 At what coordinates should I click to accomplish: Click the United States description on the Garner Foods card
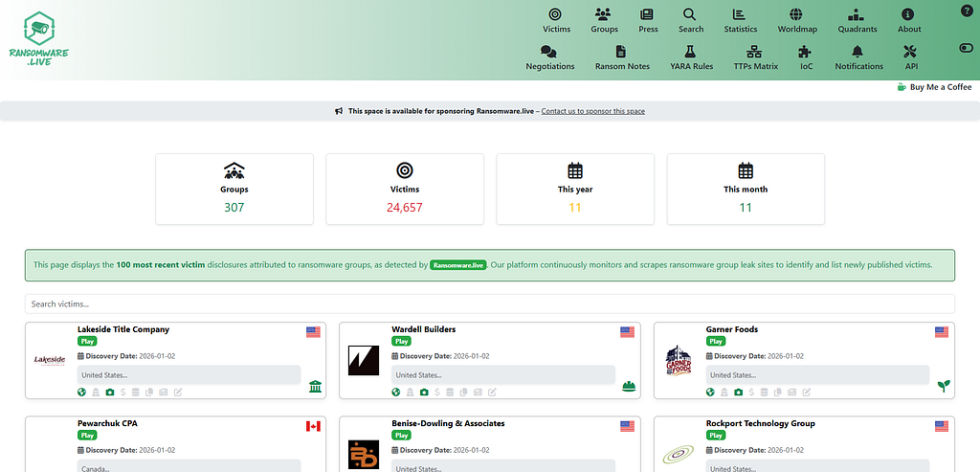coord(817,375)
